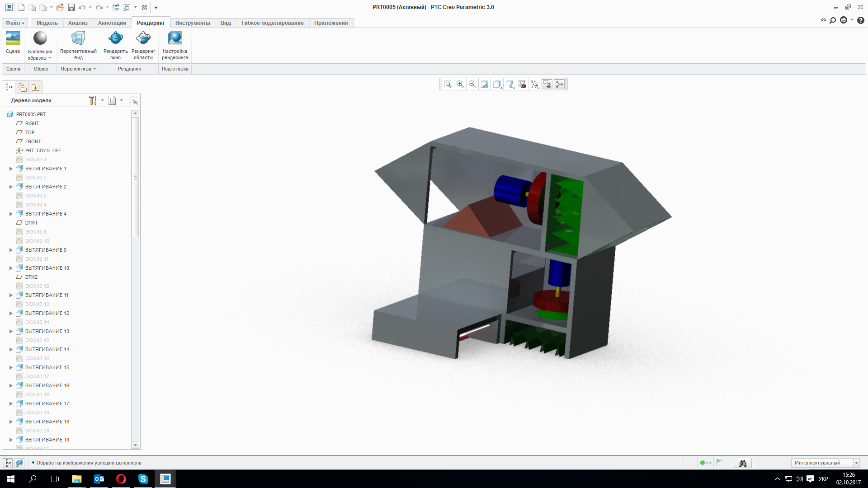Open View Manager camera icon
The width and height of the screenshot is (868, 488).
[x=522, y=84]
